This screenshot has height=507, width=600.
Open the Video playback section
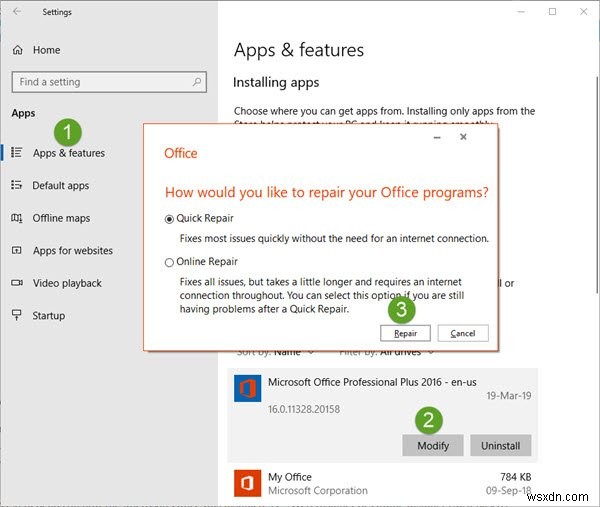coord(67,283)
